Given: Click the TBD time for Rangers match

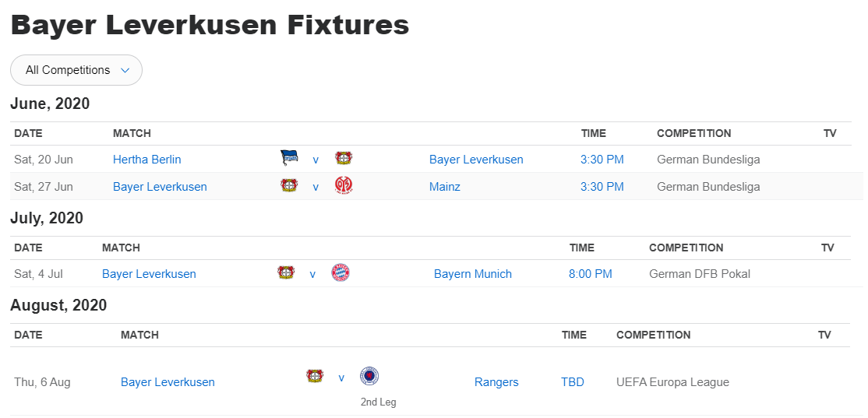Looking at the screenshot, I should click(x=572, y=382).
